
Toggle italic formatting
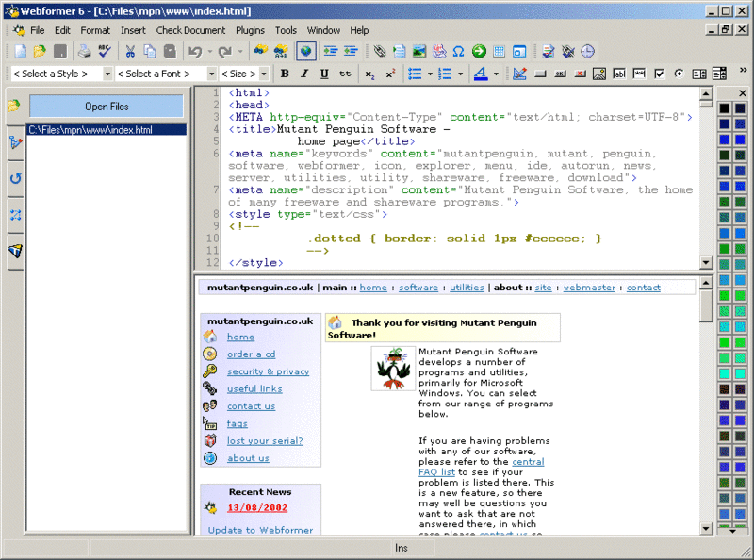304,74
